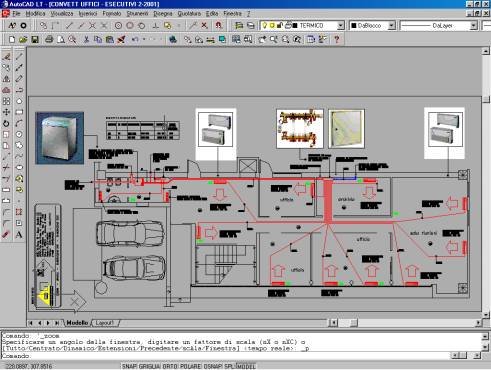This screenshot has height=370, width=491.
Task: Select the Copy Object tool
Action: (6, 68)
